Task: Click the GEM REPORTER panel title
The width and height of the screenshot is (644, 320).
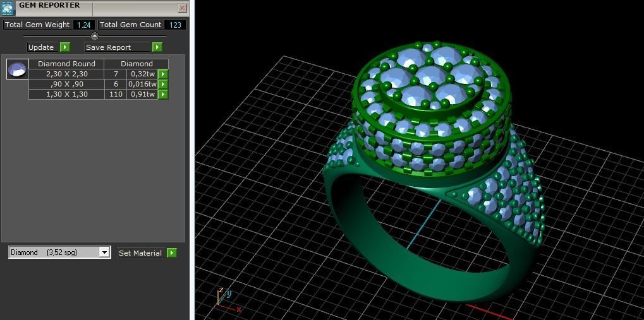Action: tap(50, 5)
